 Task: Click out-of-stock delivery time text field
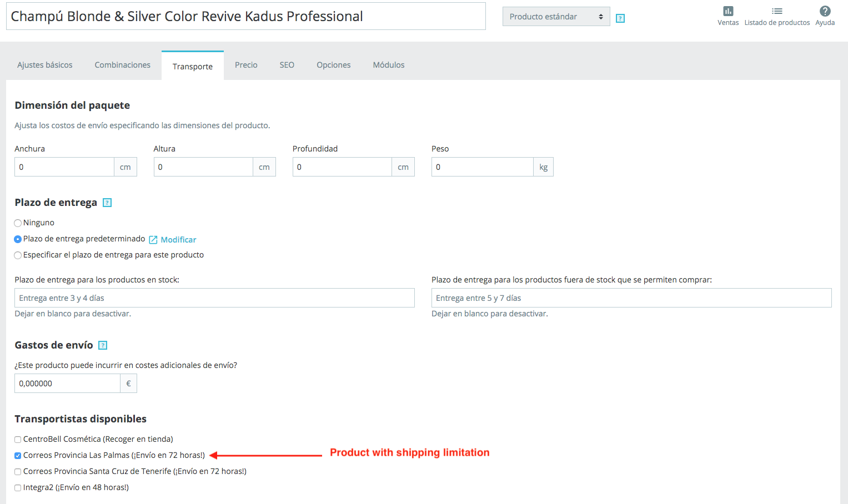[631, 298]
